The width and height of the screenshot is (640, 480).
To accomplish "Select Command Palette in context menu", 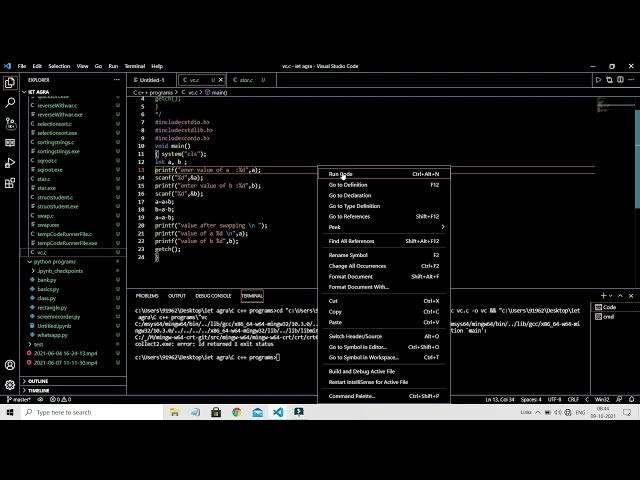I will click(384, 396).
